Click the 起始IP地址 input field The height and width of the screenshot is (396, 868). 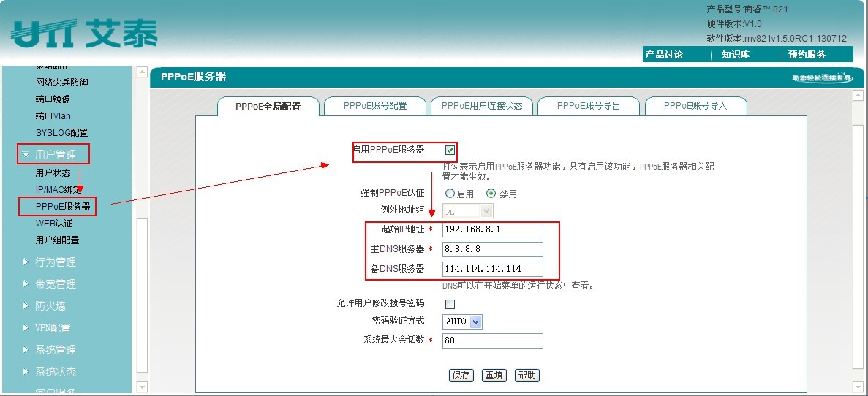(493, 229)
